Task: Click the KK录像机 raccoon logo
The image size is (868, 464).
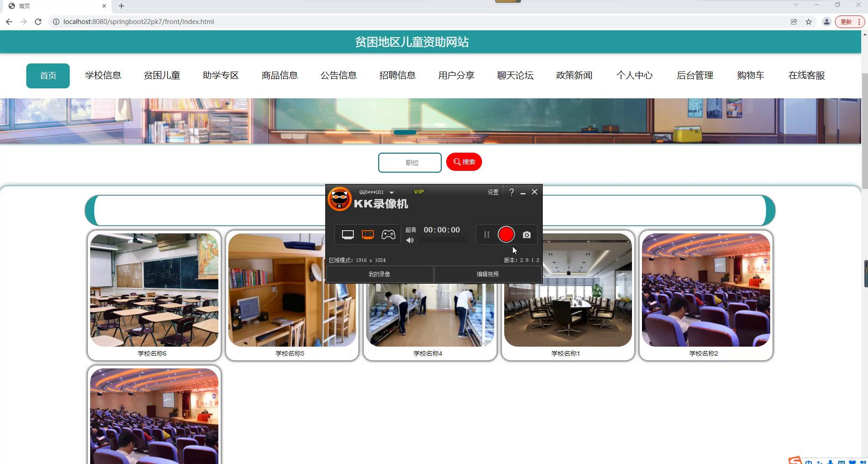Action: coord(340,199)
